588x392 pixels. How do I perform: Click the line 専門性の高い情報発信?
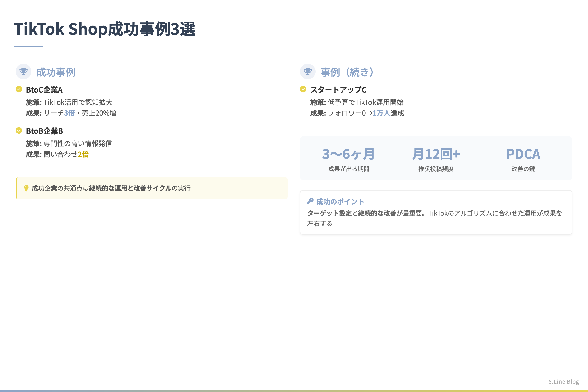pyautogui.click(x=78, y=144)
